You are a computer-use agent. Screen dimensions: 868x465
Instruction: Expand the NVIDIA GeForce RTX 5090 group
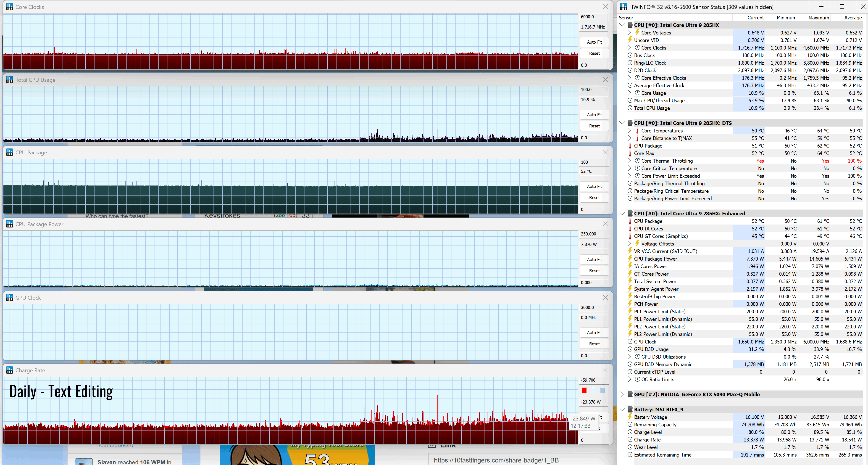point(622,394)
